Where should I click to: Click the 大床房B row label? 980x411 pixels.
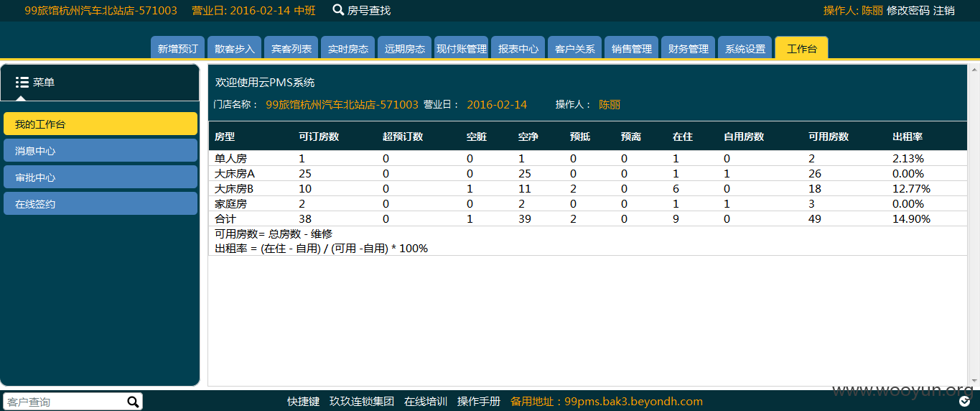click(x=234, y=188)
